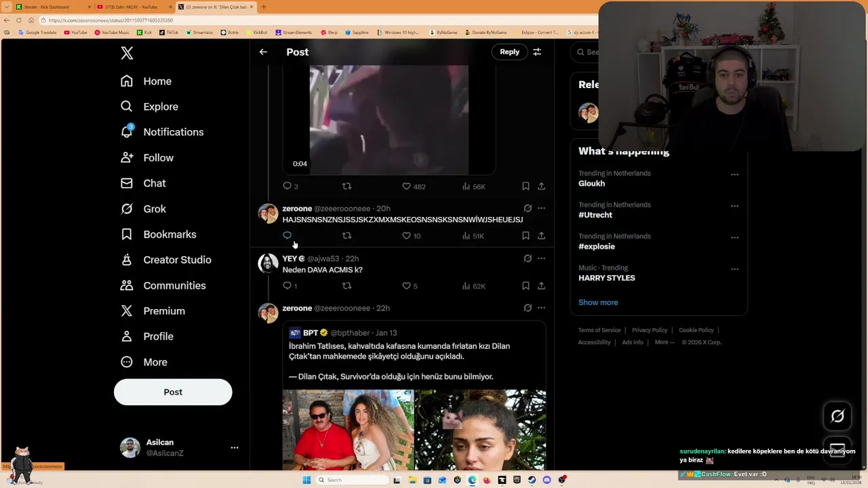
Task: Open zeroone's avatar on HAJSNSNS post
Action: 268,213
